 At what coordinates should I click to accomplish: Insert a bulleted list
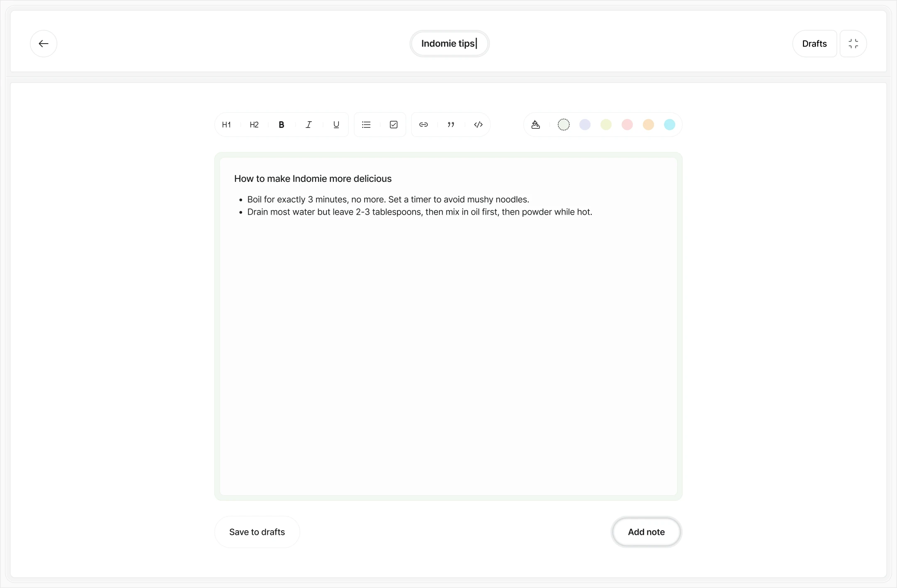point(366,125)
